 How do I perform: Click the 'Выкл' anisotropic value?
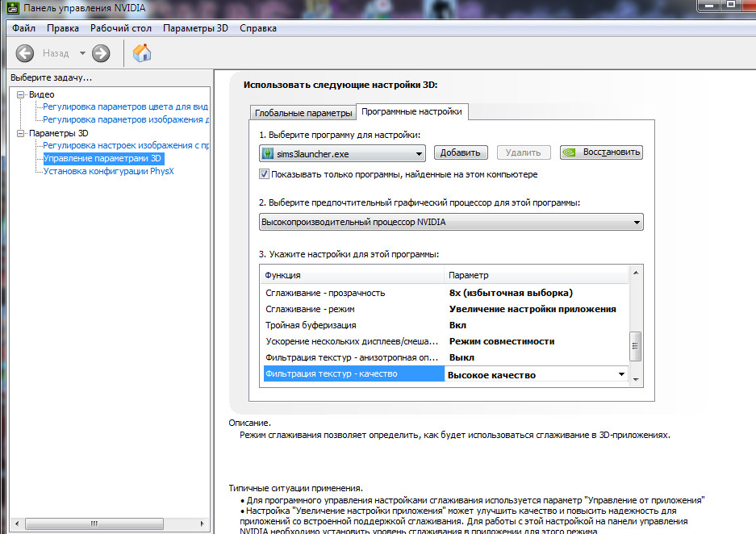pyautogui.click(x=462, y=357)
